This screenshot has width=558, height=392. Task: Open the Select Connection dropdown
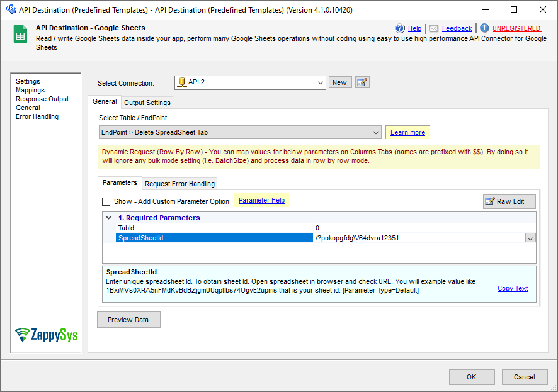click(x=250, y=82)
